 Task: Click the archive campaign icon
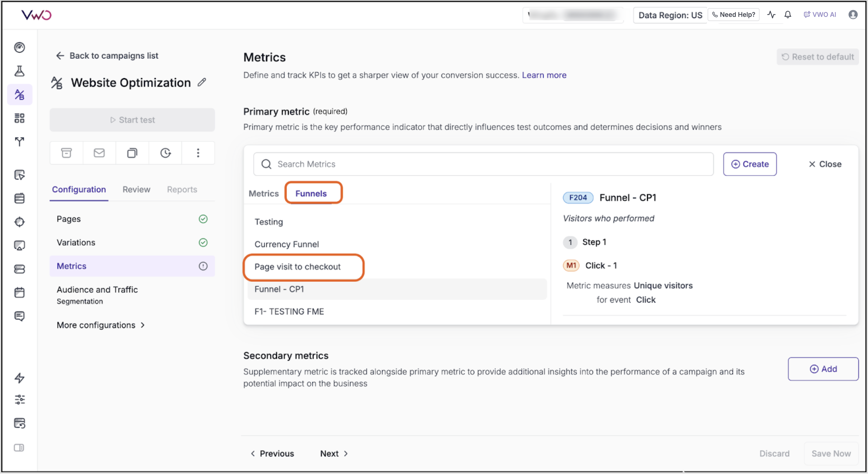point(67,153)
